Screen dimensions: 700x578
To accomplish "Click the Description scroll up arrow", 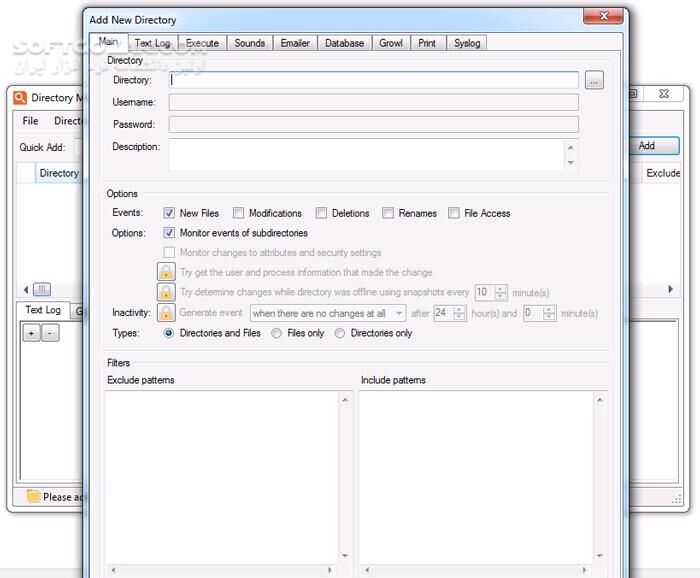I will [571, 147].
